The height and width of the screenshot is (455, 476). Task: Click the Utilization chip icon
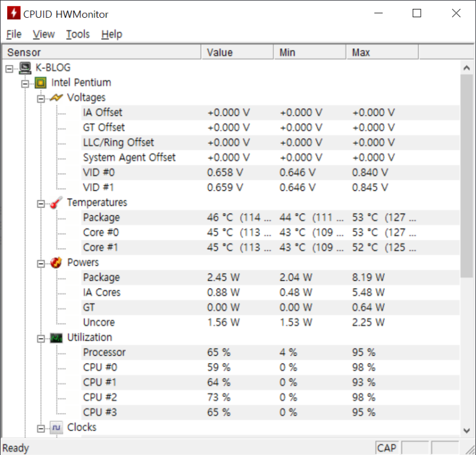pos(56,337)
